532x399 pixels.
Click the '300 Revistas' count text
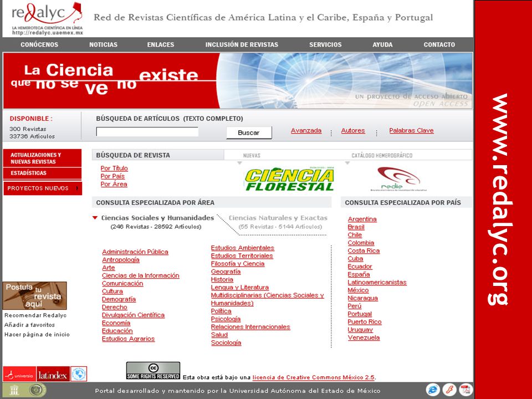click(28, 129)
